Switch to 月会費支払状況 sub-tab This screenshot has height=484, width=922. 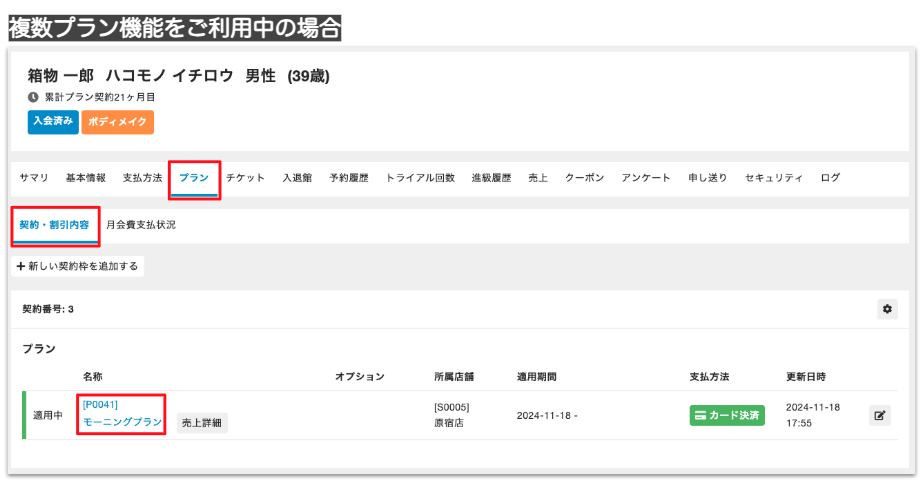[x=141, y=225]
